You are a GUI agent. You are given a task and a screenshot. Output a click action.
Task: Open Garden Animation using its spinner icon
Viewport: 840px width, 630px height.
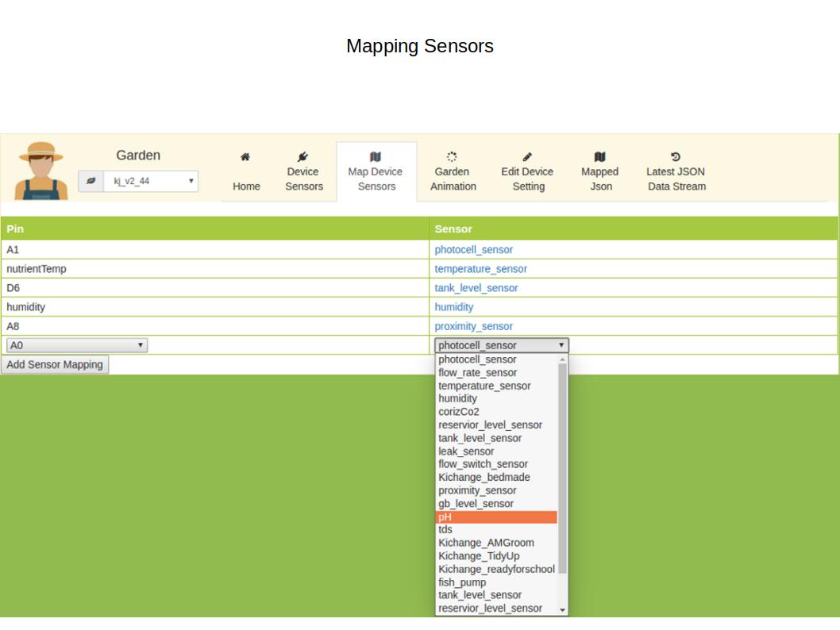[453, 157]
